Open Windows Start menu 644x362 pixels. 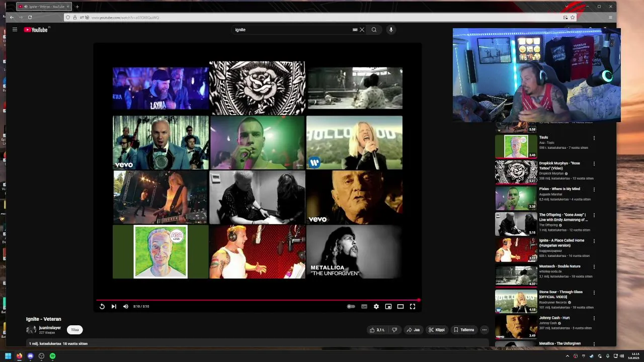pos(8,356)
